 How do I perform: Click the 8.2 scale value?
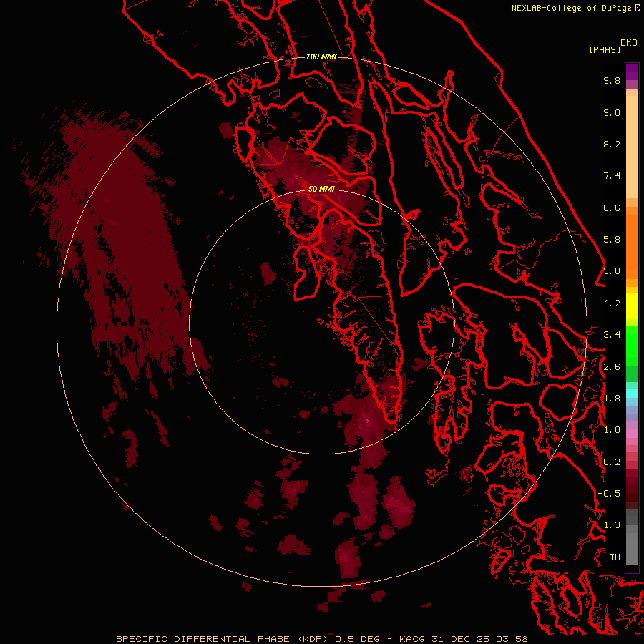(612, 144)
